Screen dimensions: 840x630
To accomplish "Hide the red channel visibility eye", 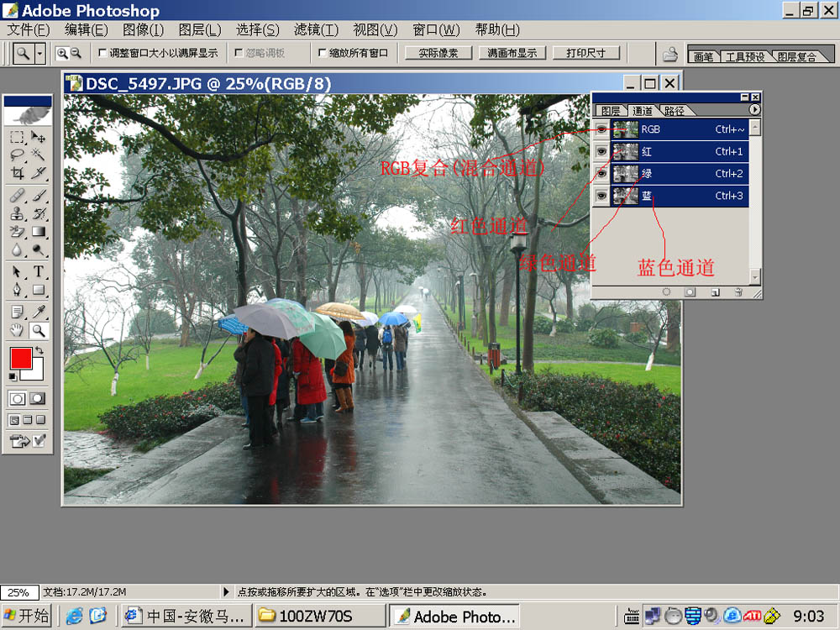I will point(601,152).
